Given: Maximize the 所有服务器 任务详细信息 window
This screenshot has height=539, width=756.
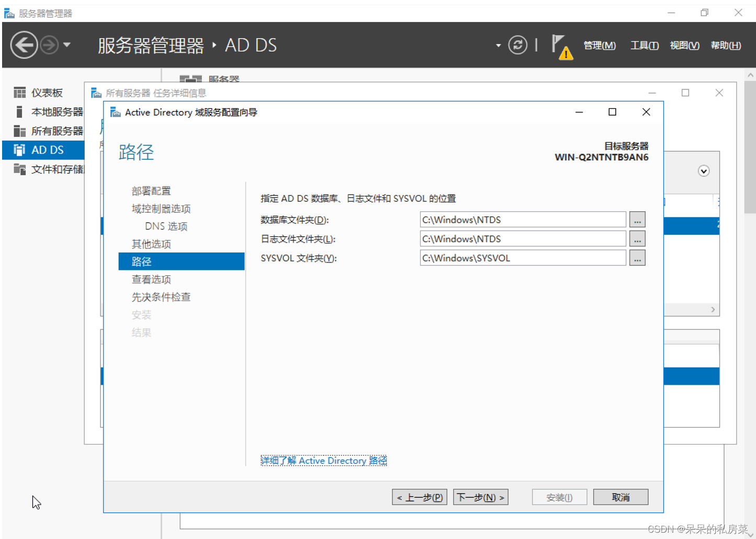Looking at the screenshot, I should pos(685,93).
